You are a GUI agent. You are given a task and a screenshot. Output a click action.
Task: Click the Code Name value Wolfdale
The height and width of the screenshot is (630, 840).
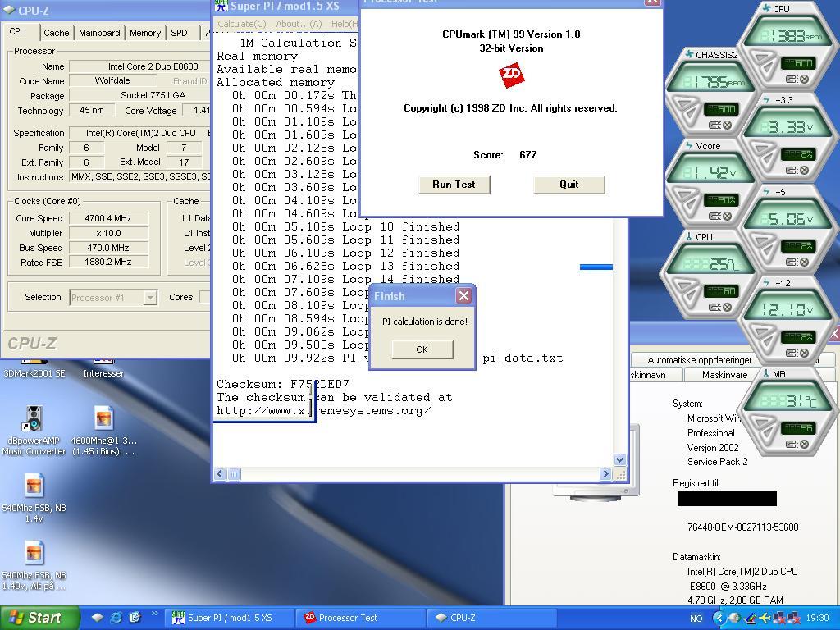click(112, 81)
